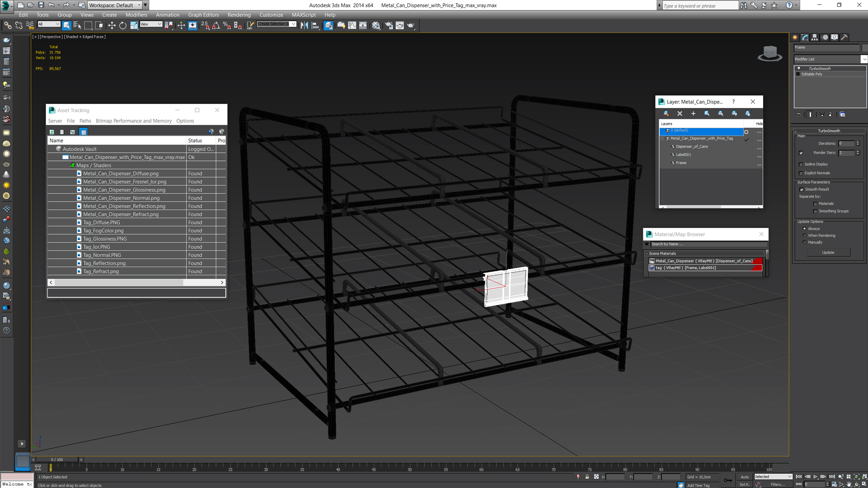
Task: Click Delete layer X icon in Layer dialog
Action: click(679, 113)
